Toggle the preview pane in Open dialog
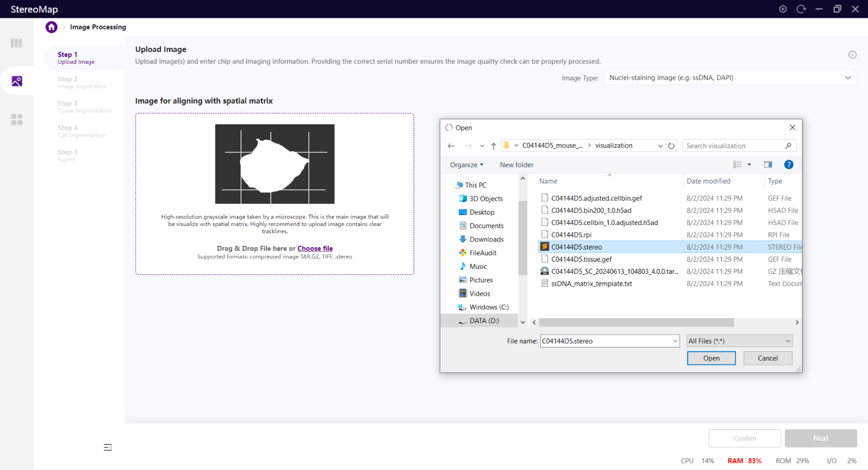Image resolution: width=868 pixels, height=470 pixels. click(768, 165)
